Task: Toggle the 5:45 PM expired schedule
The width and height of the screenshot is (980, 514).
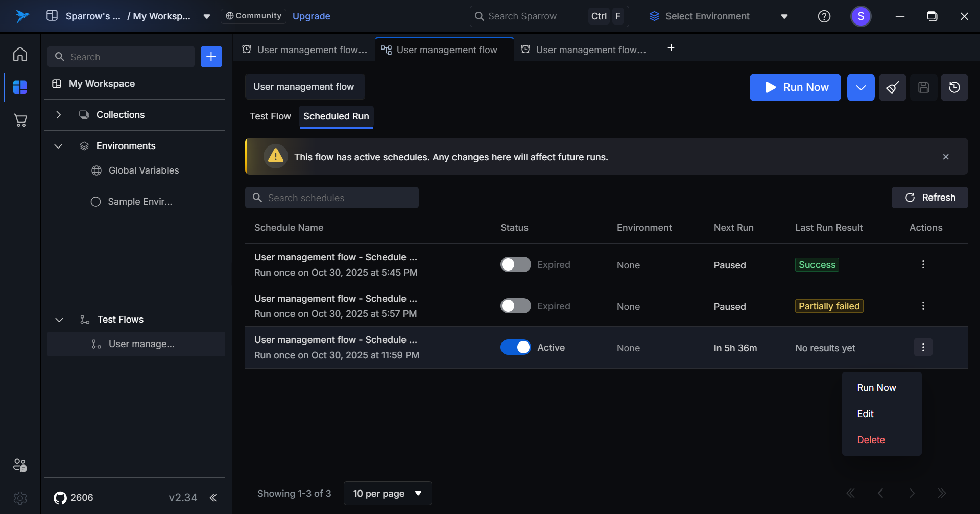Action: [515, 264]
